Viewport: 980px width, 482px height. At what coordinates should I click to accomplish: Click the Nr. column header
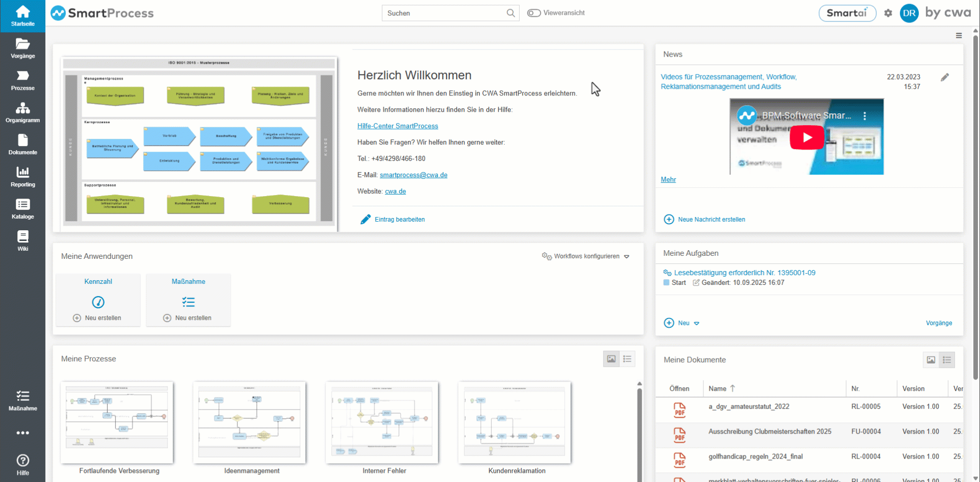tap(855, 389)
